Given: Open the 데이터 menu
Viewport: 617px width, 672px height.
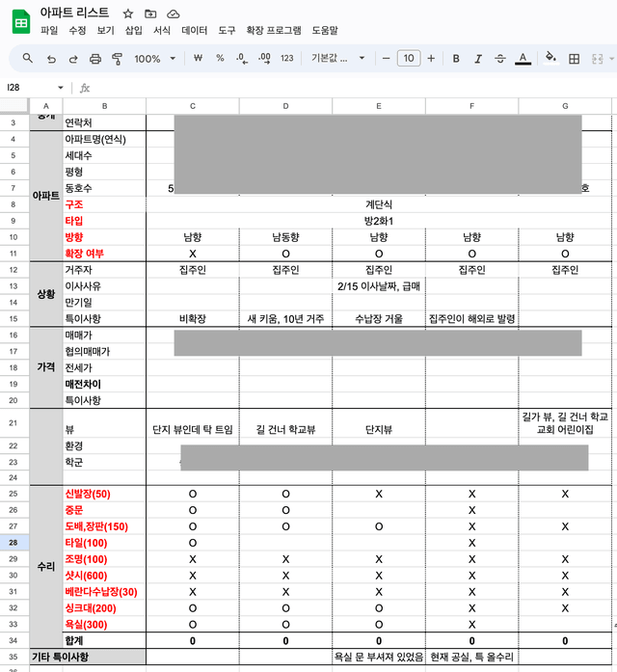Looking at the screenshot, I should 195,31.
